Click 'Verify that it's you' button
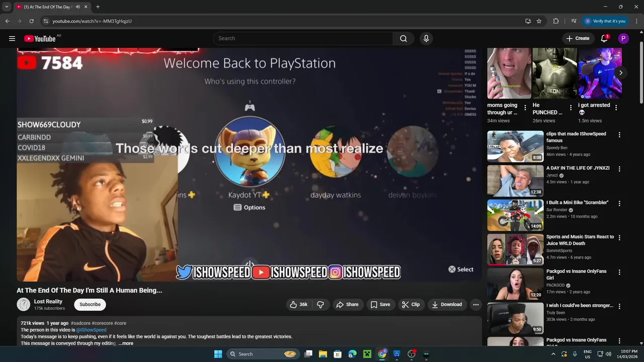Image resolution: width=644 pixels, height=362 pixels. pos(605,21)
